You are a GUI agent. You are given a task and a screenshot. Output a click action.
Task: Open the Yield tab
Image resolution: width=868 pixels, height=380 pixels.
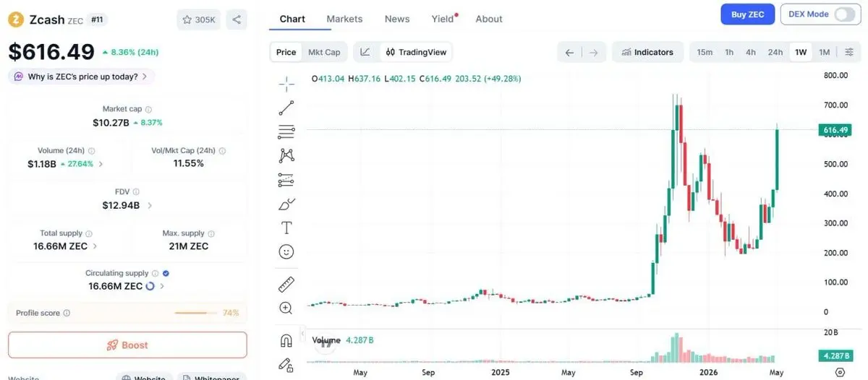443,19
